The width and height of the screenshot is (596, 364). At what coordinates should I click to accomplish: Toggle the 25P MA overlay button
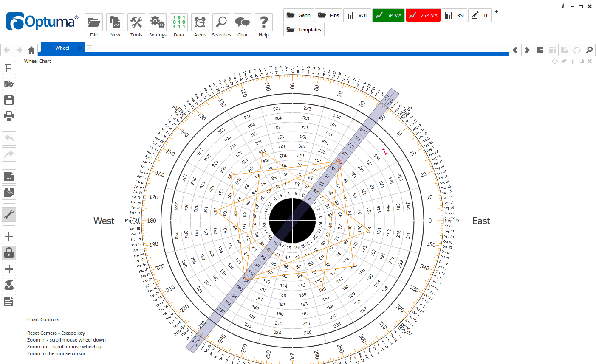423,15
